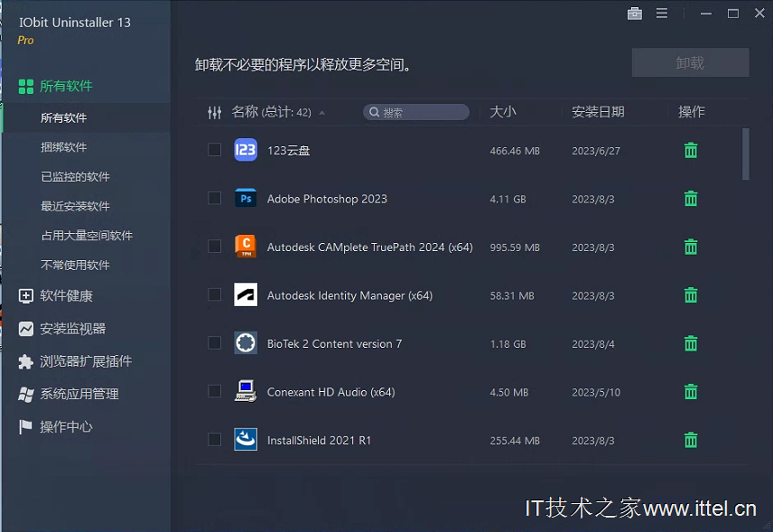The image size is (773, 532).
Task: Click the size value 58.31 MB
Action: coord(512,296)
